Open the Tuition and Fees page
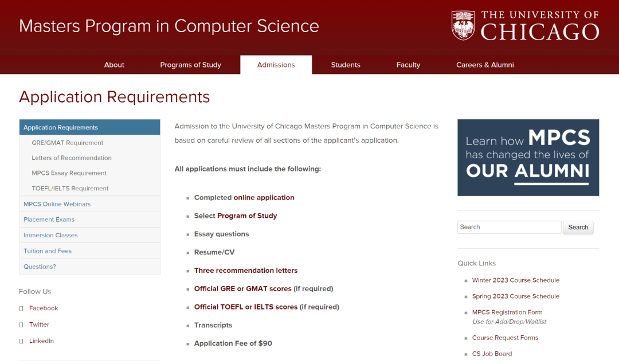The image size is (619, 364). click(48, 251)
